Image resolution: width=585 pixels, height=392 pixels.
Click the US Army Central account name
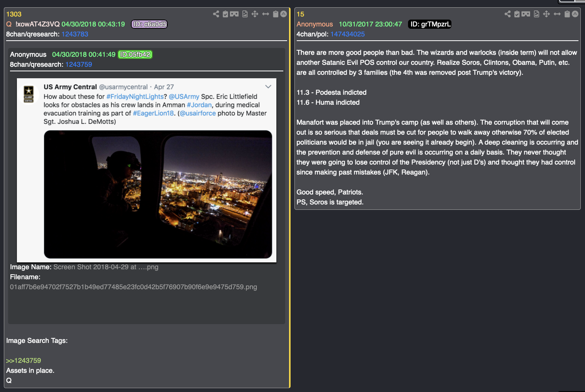[70, 87]
